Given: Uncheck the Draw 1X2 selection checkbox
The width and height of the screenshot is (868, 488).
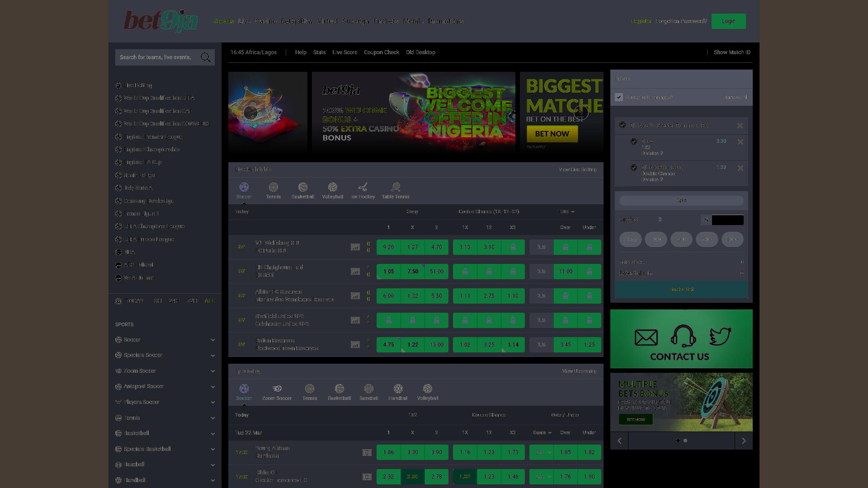Looking at the screenshot, I should (x=634, y=141).
